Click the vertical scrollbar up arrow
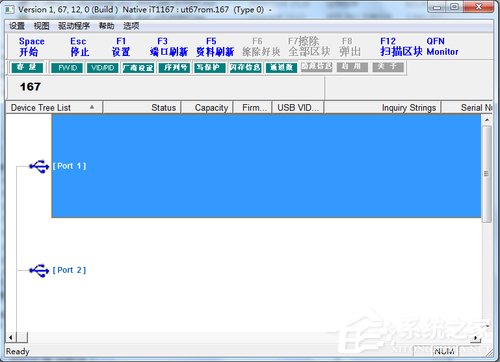 (487, 120)
